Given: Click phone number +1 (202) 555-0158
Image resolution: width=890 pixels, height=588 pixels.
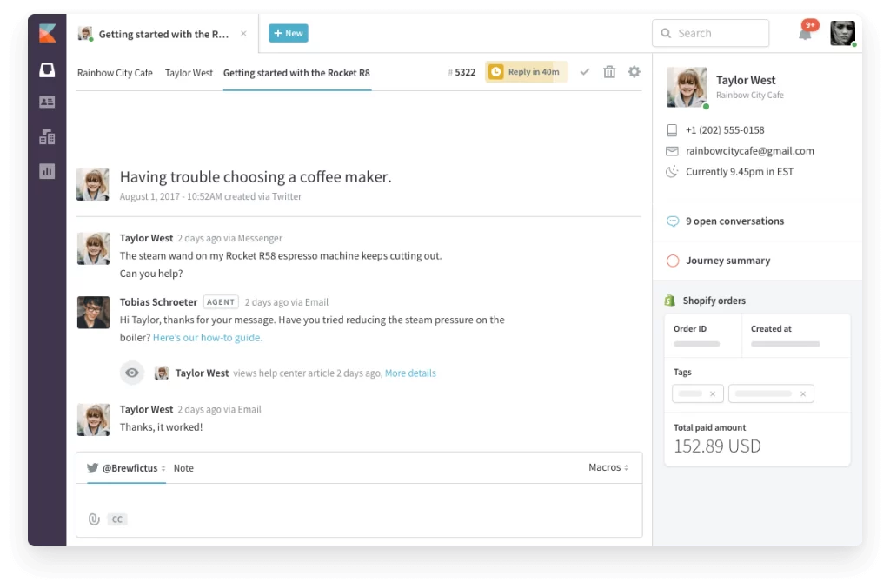Looking at the screenshot, I should (x=725, y=130).
